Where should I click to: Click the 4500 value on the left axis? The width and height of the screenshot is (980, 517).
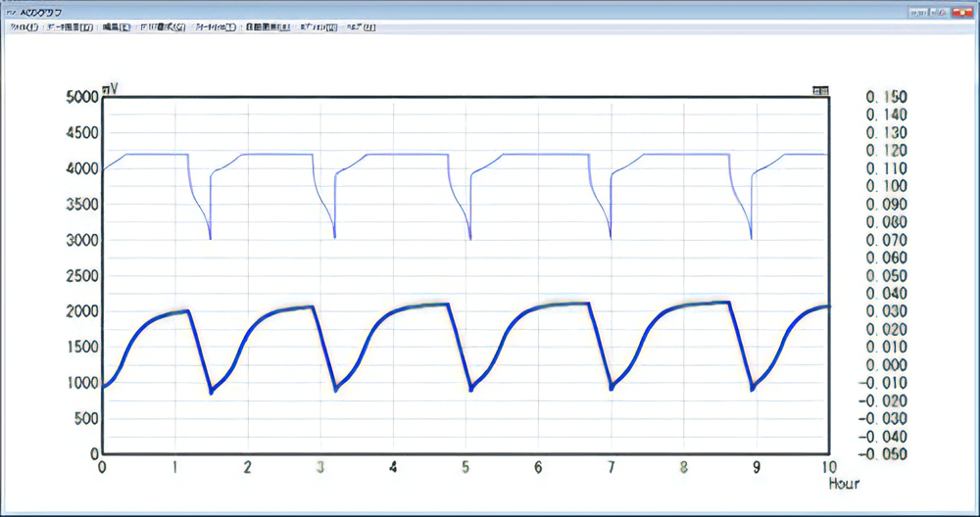[82, 132]
